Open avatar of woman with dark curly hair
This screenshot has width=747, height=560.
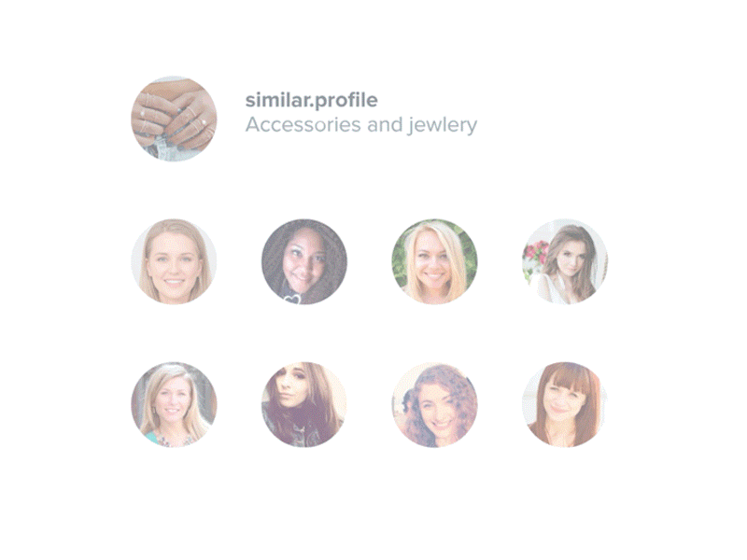(304, 261)
